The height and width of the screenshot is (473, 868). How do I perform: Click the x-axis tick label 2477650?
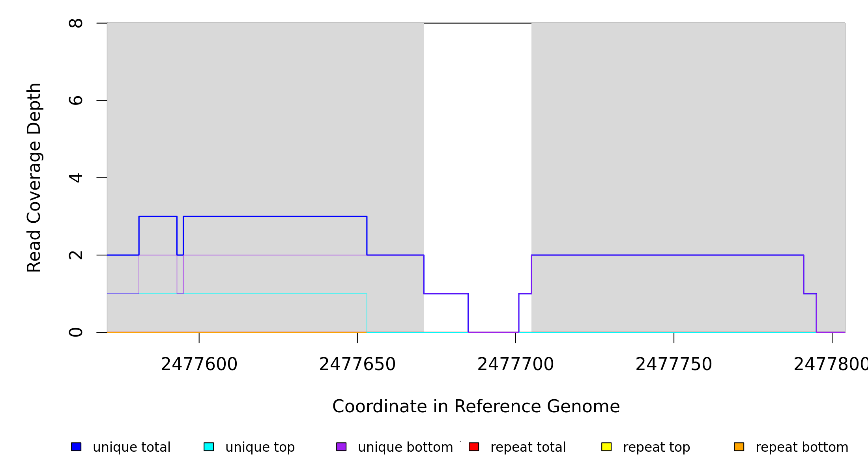[x=357, y=365]
